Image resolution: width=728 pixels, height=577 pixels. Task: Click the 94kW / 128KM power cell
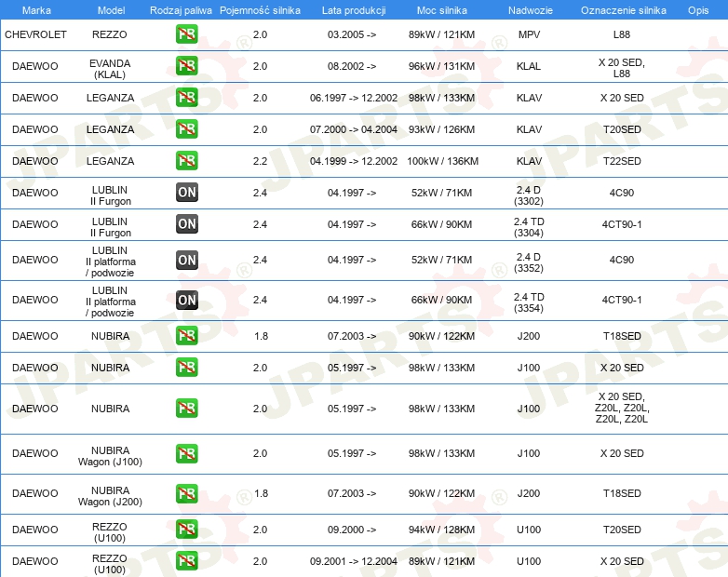pyautogui.click(x=441, y=530)
